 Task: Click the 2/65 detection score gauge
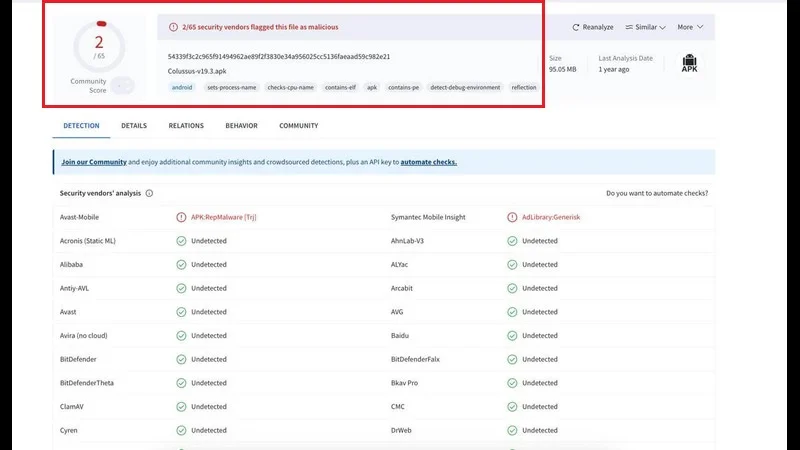99,48
